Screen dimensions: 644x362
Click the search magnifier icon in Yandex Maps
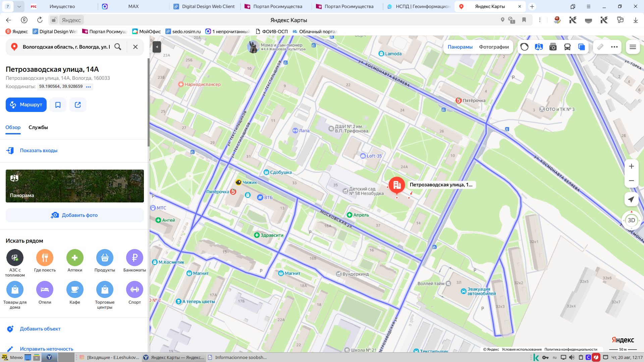pos(118,47)
